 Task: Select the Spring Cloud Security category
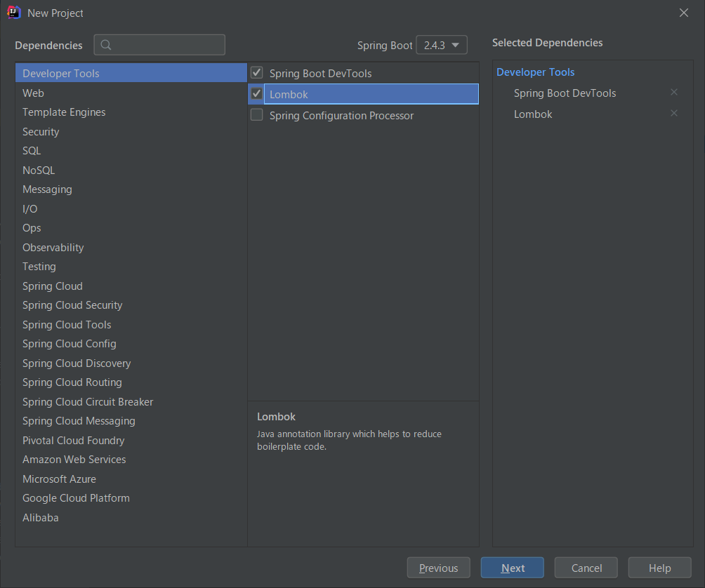point(131,305)
